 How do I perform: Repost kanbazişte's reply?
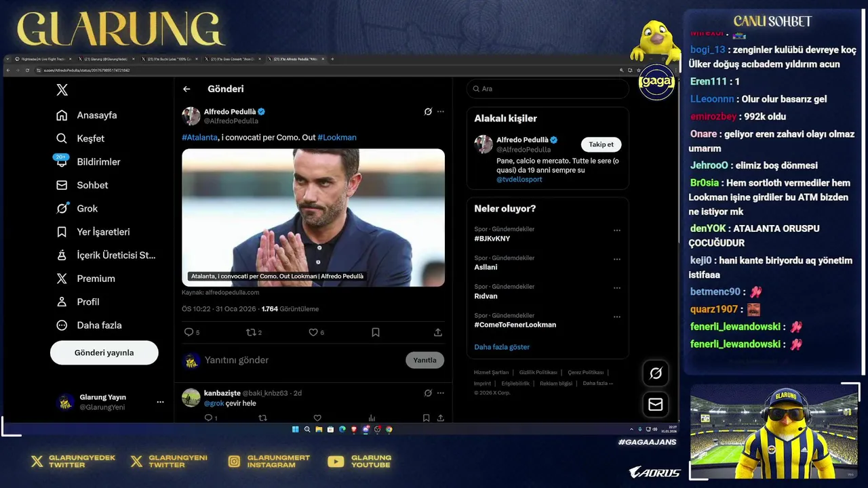pyautogui.click(x=262, y=418)
